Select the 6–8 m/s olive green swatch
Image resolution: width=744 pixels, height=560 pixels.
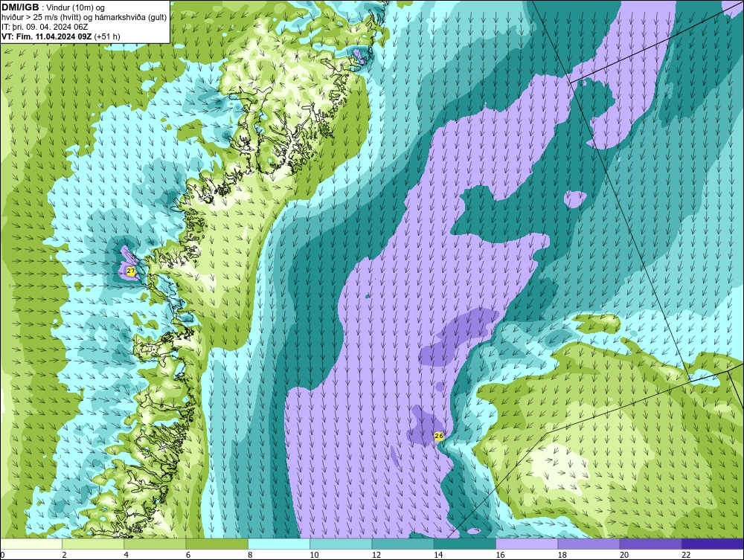pyautogui.click(x=217, y=544)
